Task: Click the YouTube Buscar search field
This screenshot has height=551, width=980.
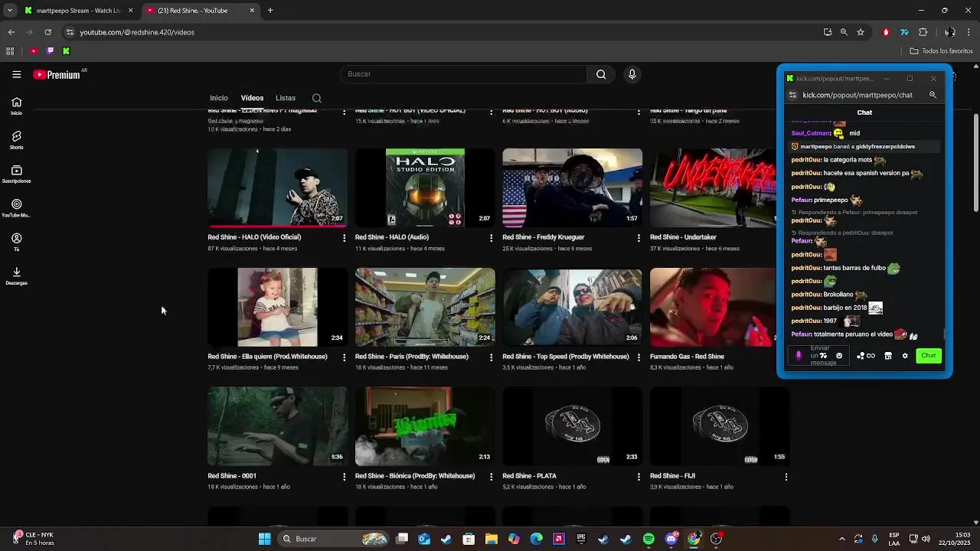Action: click(463, 74)
